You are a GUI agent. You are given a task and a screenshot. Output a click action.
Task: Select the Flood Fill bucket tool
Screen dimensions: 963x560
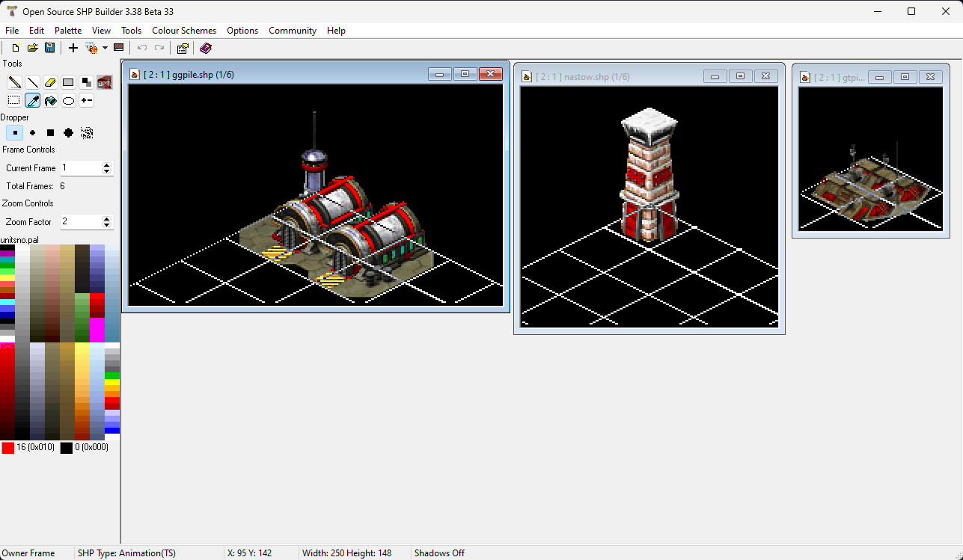(x=50, y=100)
